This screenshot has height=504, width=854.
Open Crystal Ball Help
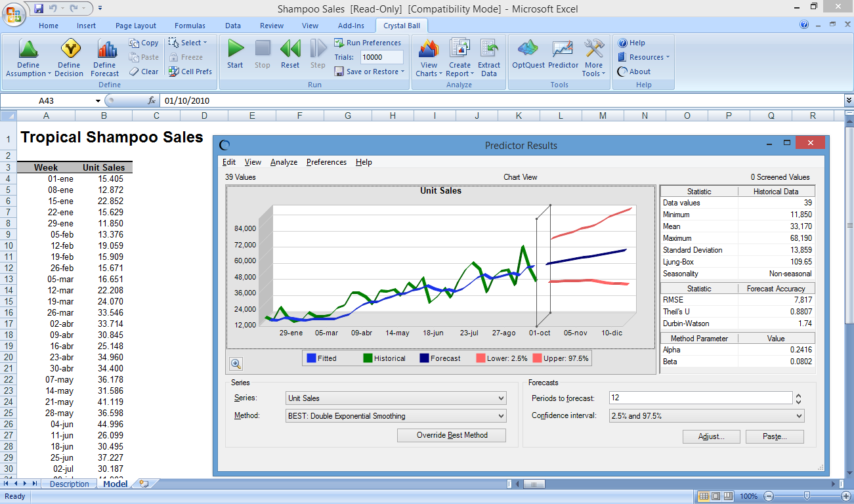(x=631, y=43)
